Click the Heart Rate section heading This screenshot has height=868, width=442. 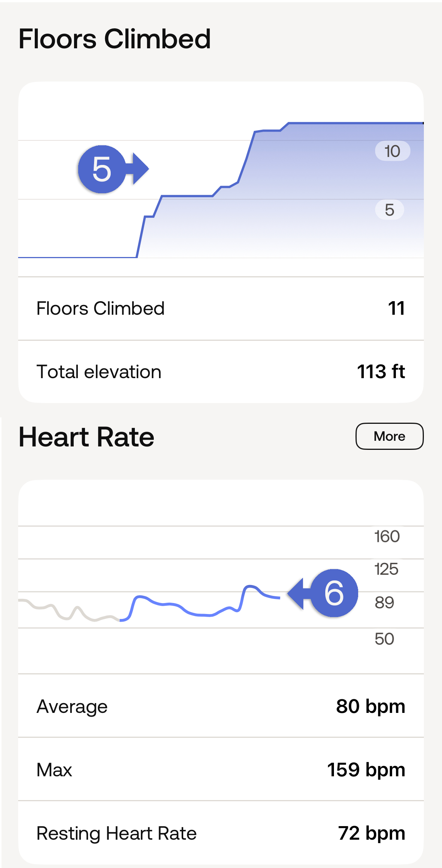pos(87,437)
